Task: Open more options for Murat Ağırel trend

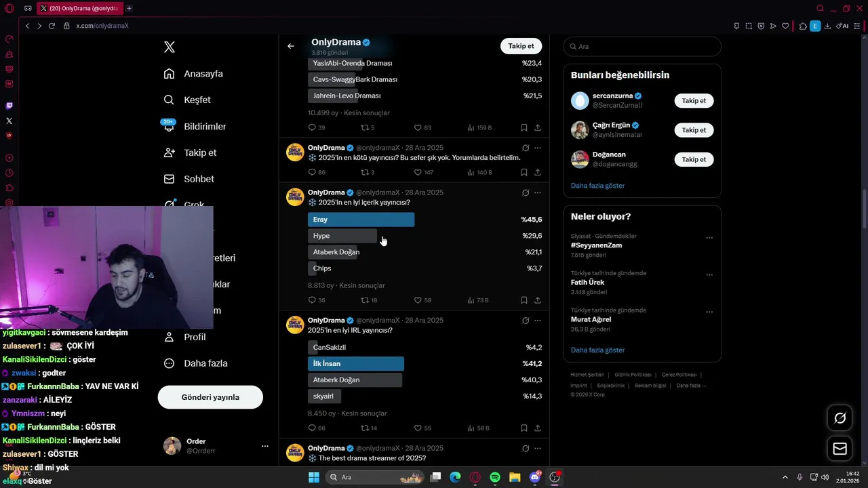Action: coord(709,312)
